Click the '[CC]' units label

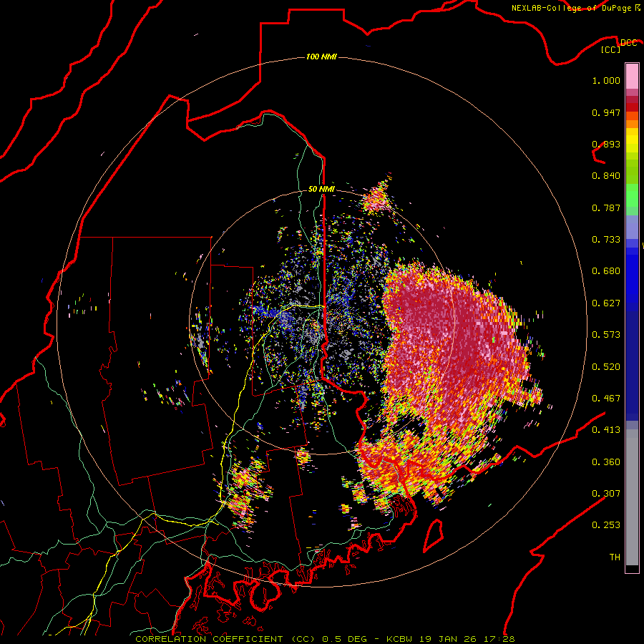(x=611, y=49)
